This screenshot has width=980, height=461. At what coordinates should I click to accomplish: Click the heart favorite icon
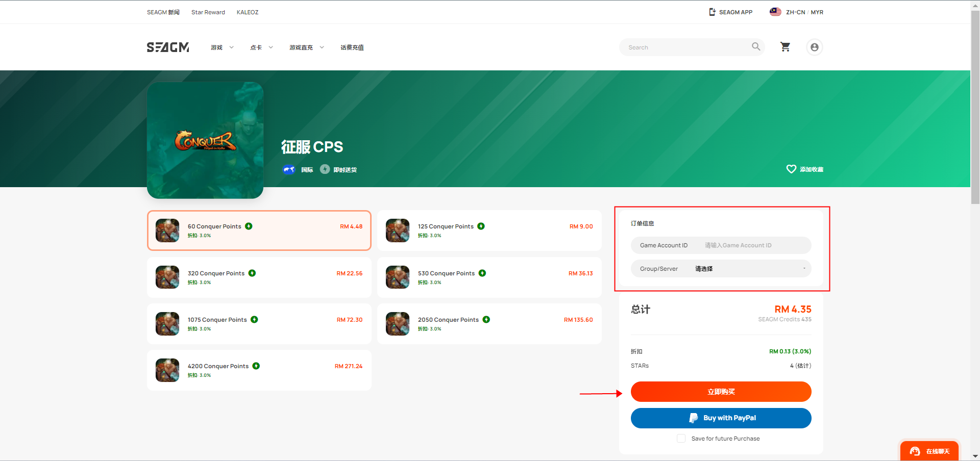pos(791,169)
